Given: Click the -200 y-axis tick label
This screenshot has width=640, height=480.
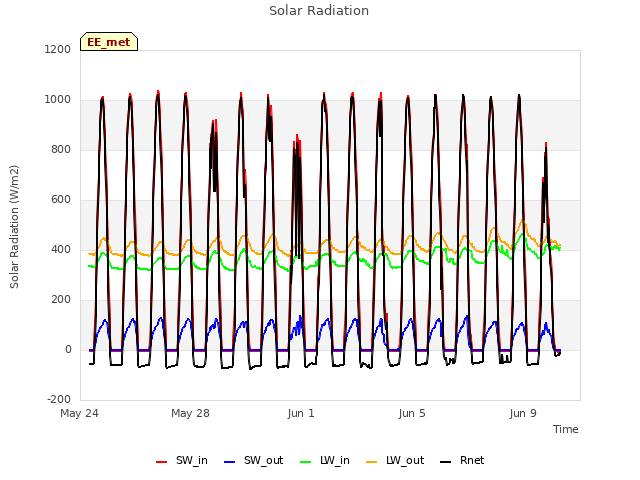Looking at the screenshot, I should (59, 400).
